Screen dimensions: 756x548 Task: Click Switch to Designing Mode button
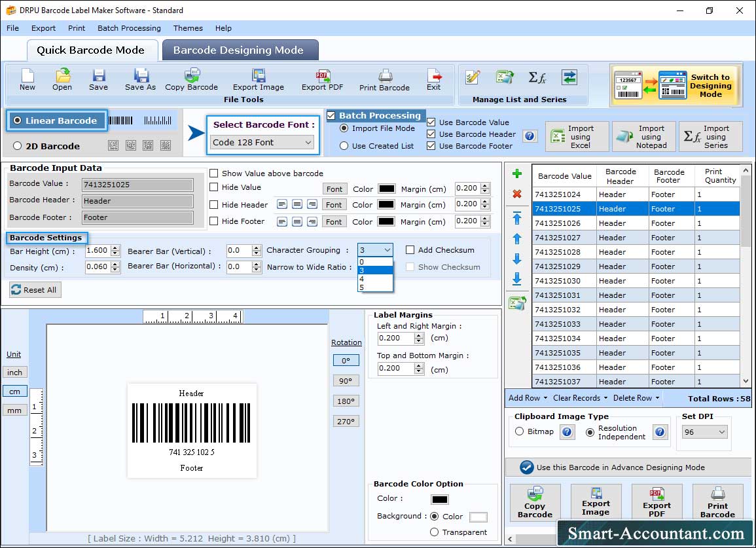[675, 85]
